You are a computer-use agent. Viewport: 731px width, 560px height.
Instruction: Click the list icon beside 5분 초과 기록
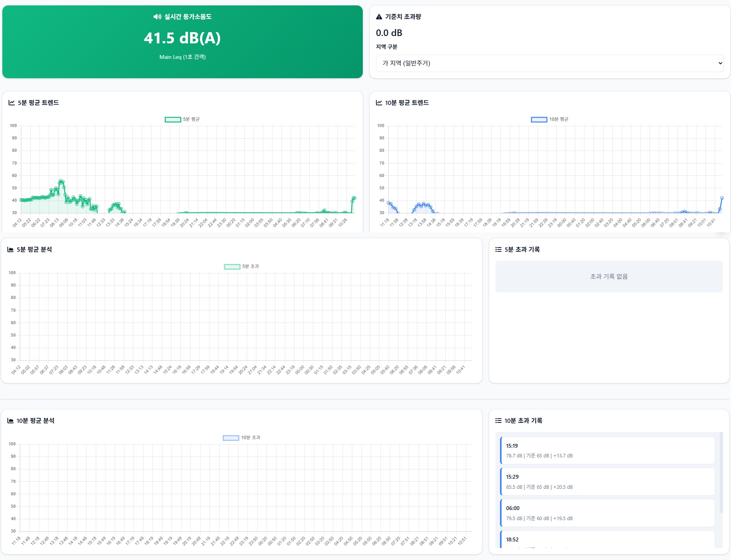498,249
